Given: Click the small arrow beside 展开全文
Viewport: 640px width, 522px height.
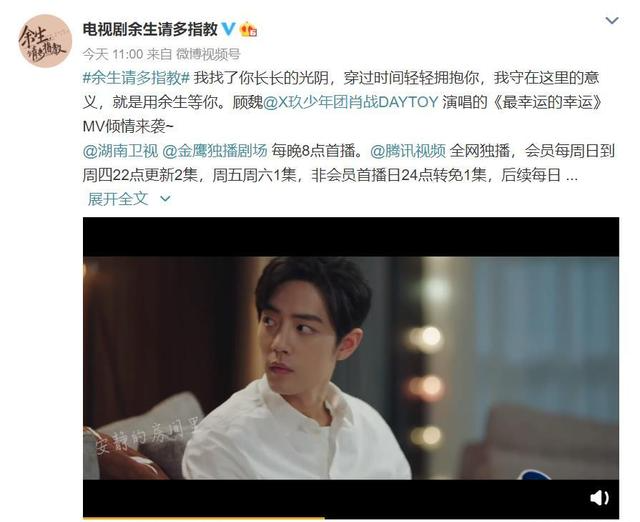Looking at the screenshot, I should [165, 199].
